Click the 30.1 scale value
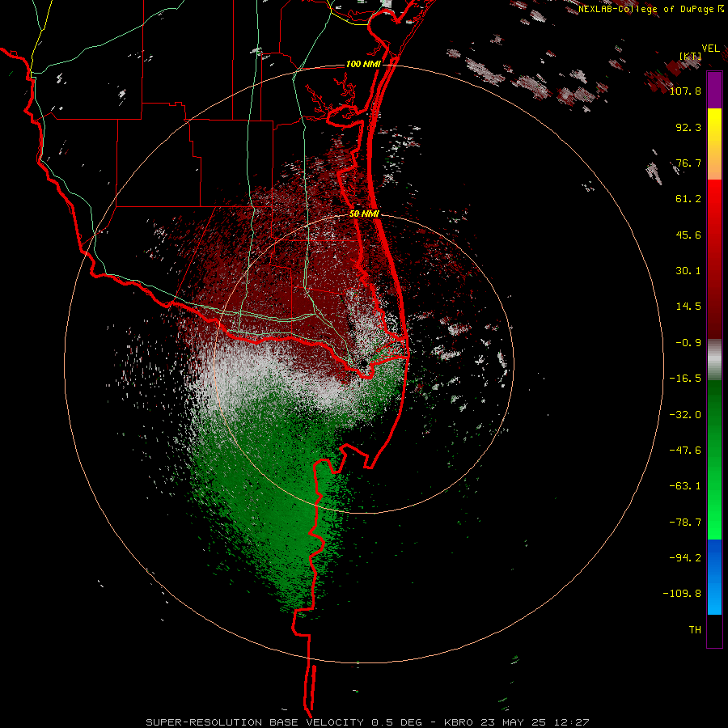The image size is (728, 728). coord(688,271)
